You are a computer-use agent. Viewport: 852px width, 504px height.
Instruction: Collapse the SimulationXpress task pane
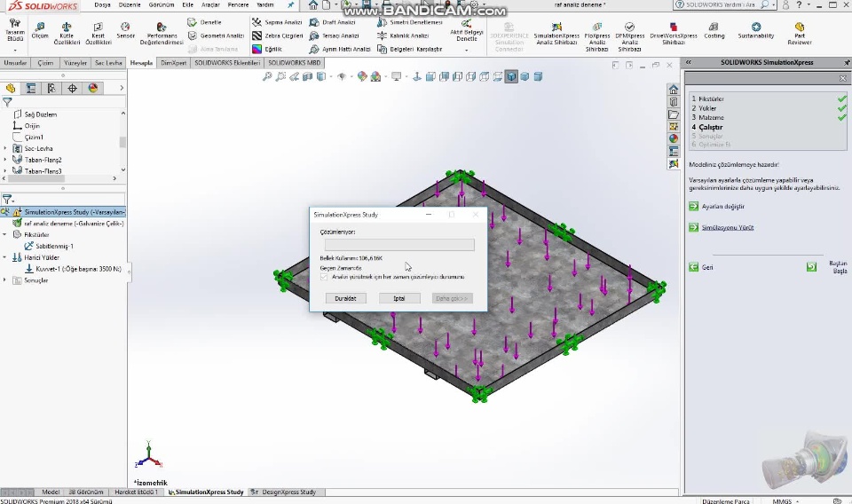coord(689,62)
